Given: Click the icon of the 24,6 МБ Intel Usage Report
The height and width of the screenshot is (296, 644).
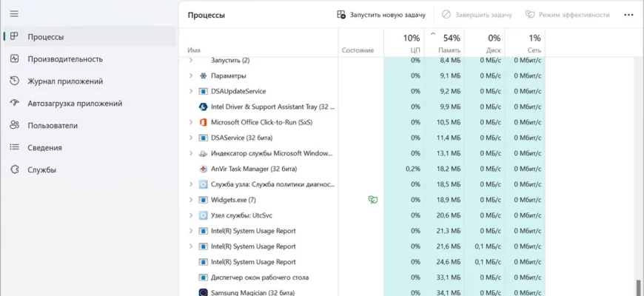Looking at the screenshot, I should tap(203, 262).
